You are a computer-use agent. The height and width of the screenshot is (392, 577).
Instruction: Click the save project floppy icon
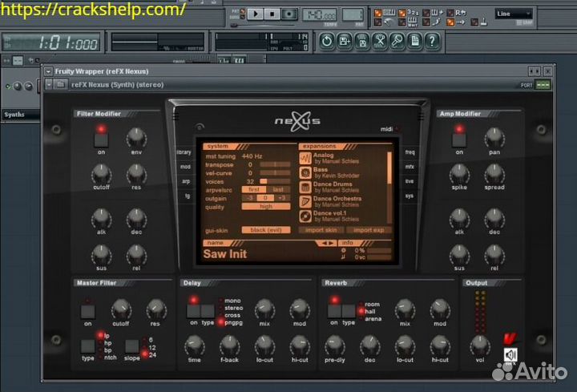pos(345,41)
